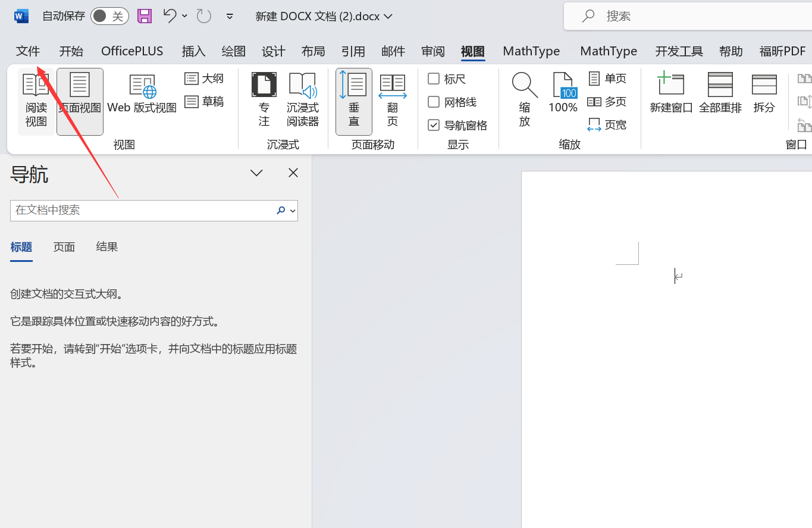
Task: Open the Zoom dialog (缩放)
Action: click(x=525, y=101)
